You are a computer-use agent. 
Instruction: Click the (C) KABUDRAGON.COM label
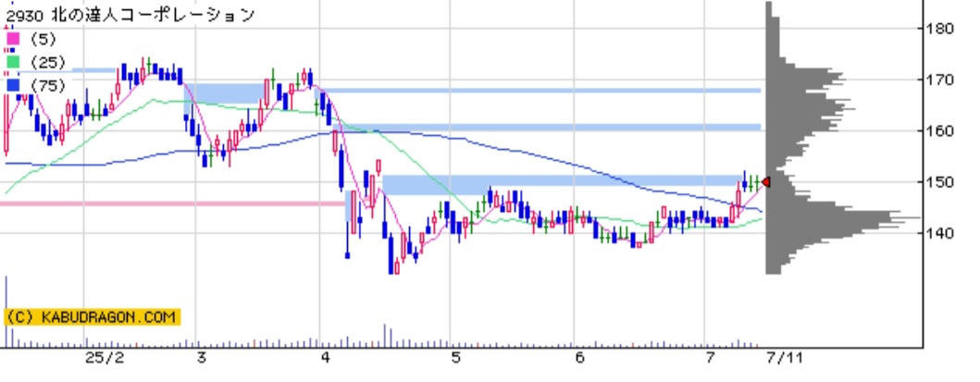click(x=92, y=317)
